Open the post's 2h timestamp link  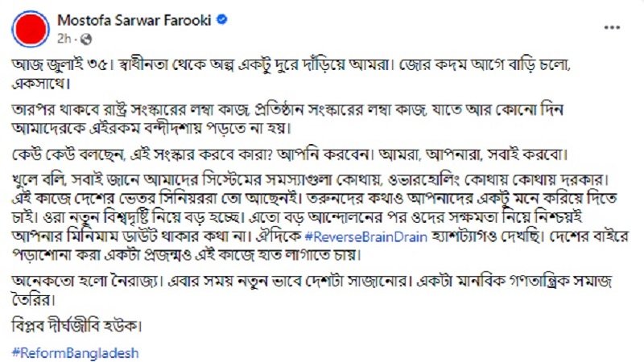coord(64,39)
